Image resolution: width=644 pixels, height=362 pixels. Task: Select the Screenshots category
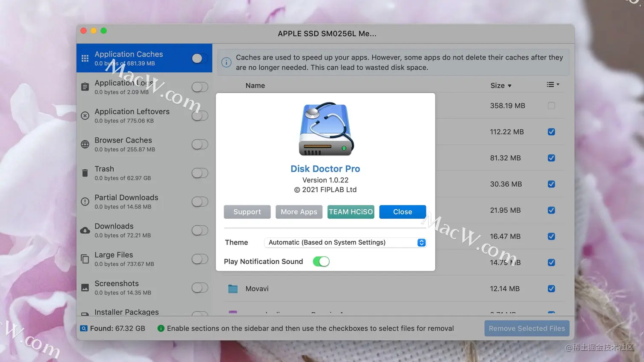[x=144, y=288]
